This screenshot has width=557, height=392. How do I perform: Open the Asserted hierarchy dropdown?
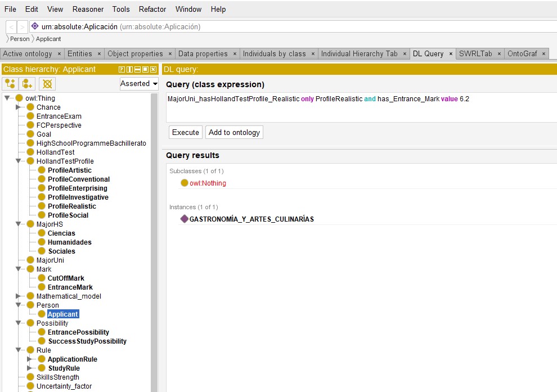click(139, 83)
